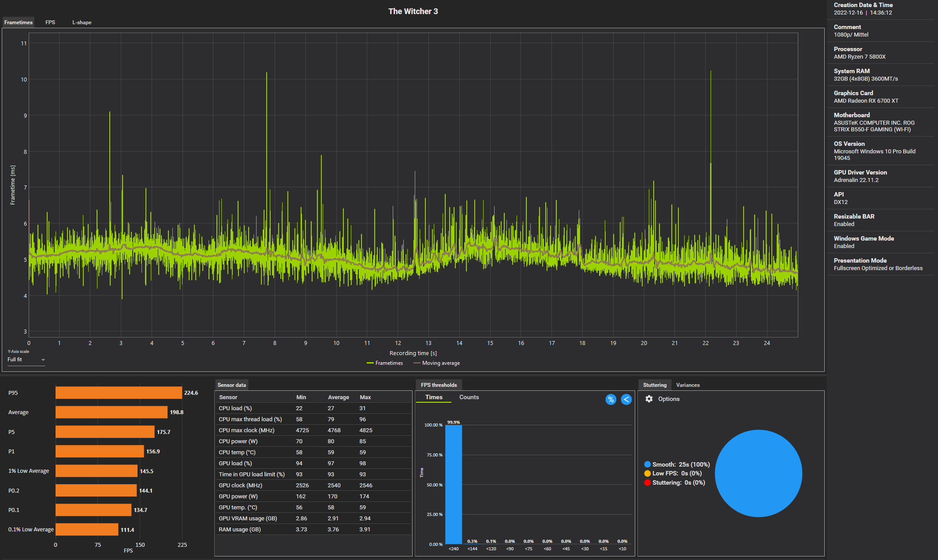The height and width of the screenshot is (560, 938).
Task: Select the CPU max clock (MHz) row
Action: (313, 430)
